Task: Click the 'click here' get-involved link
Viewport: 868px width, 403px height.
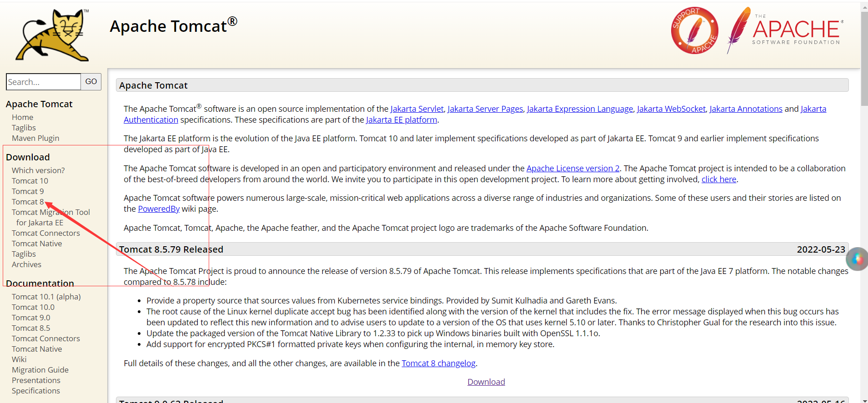Action: [719, 179]
